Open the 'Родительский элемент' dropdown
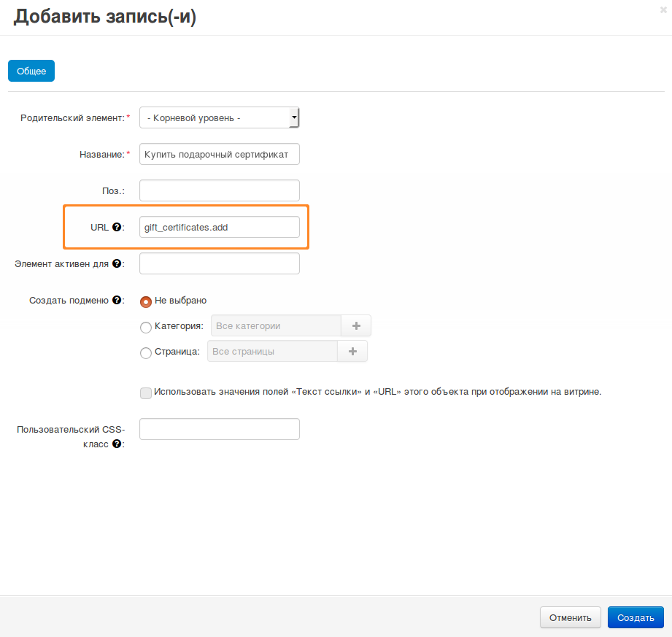Image resolution: width=672 pixels, height=637 pixels. 219,117
